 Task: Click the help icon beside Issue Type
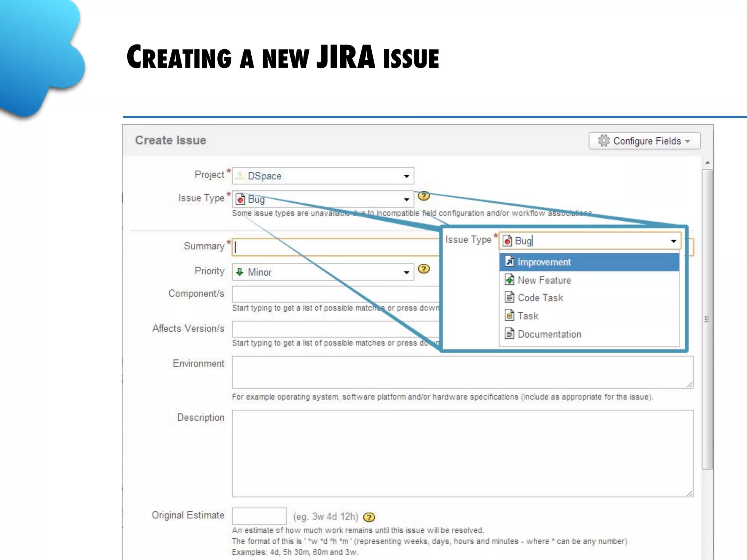pyautogui.click(x=423, y=196)
